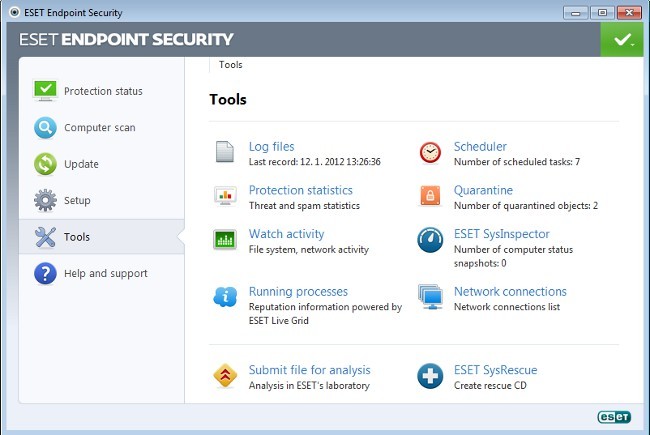Open the Running processes link

click(298, 291)
